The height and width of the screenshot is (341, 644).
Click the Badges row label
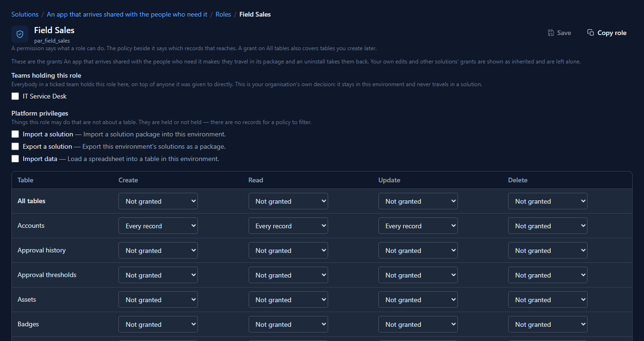(28, 324)
